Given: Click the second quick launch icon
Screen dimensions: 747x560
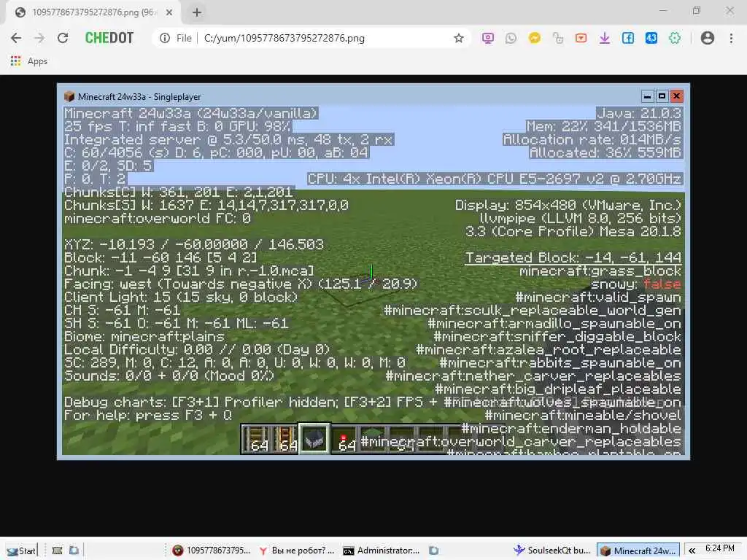Looking at the screenshot, I should [74, 551].
